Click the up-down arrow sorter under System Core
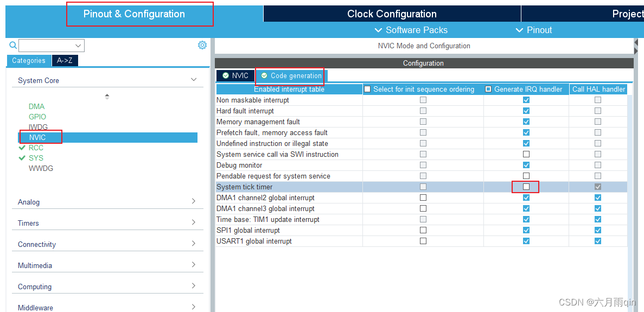The image size is (644, 312). 107,97
